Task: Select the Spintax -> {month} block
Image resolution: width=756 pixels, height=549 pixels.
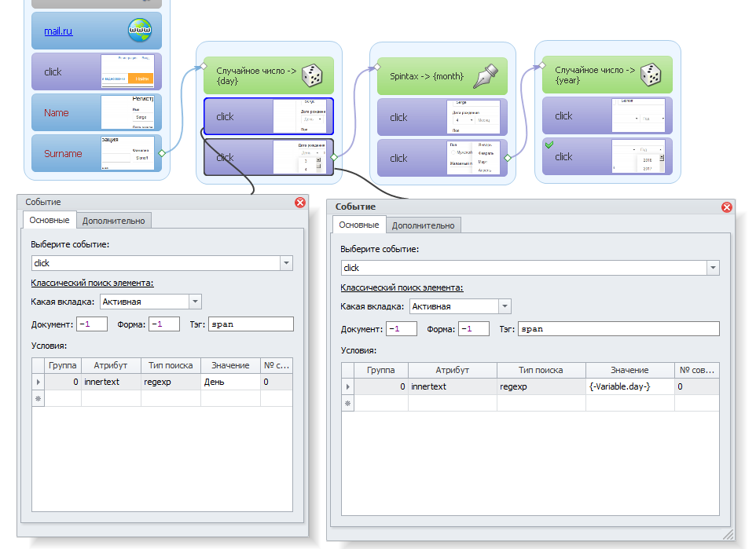Action: (442, 76)
